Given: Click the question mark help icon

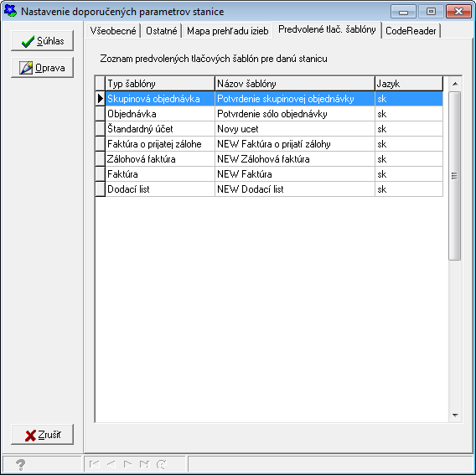Looking at the screenshot, I should point(21,464).
